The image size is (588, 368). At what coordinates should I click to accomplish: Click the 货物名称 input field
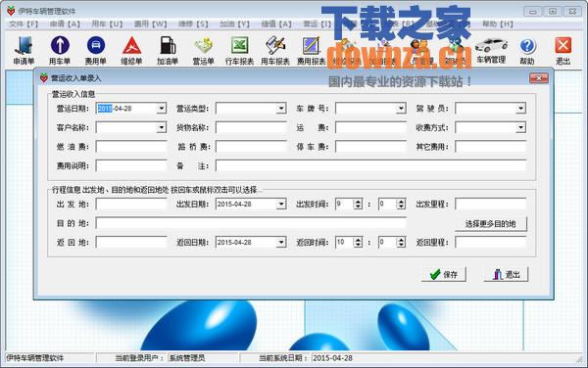coord(251,127)
